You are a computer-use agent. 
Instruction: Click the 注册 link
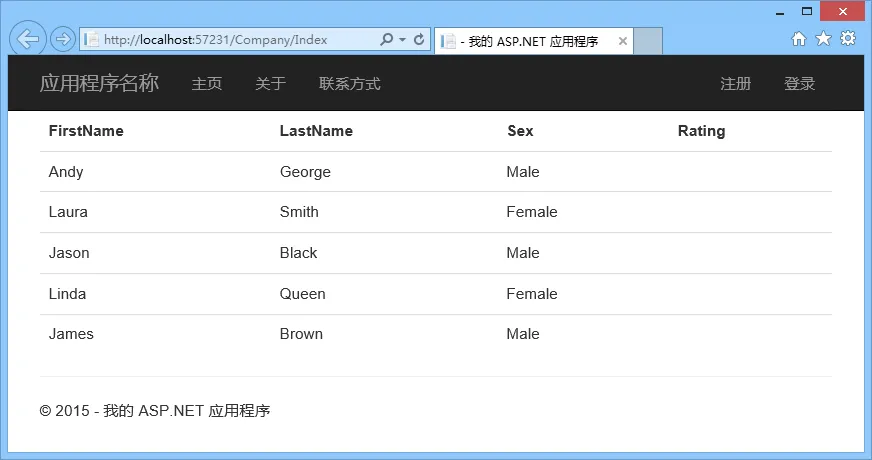[x=735, y=84]
